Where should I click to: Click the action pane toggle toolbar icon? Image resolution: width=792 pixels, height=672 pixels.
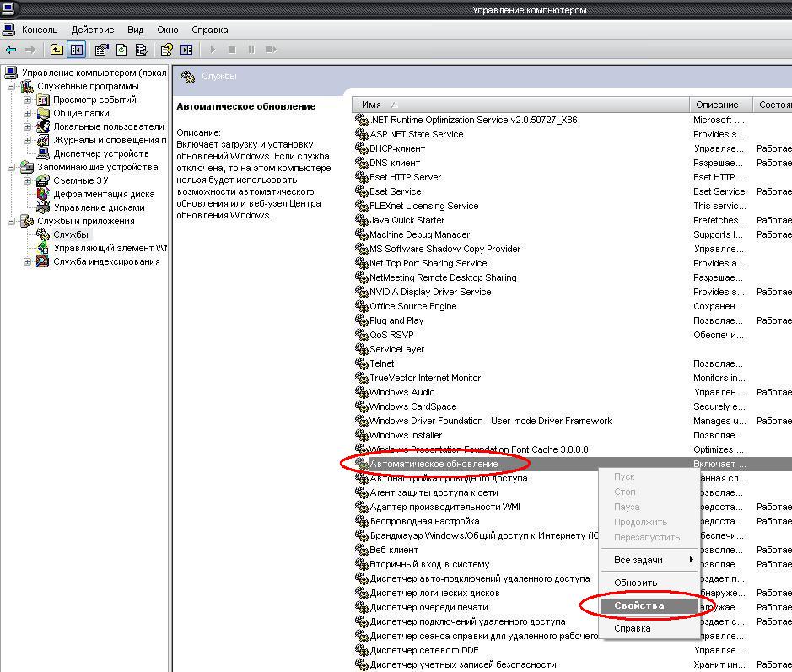click(x=186, y=50)
